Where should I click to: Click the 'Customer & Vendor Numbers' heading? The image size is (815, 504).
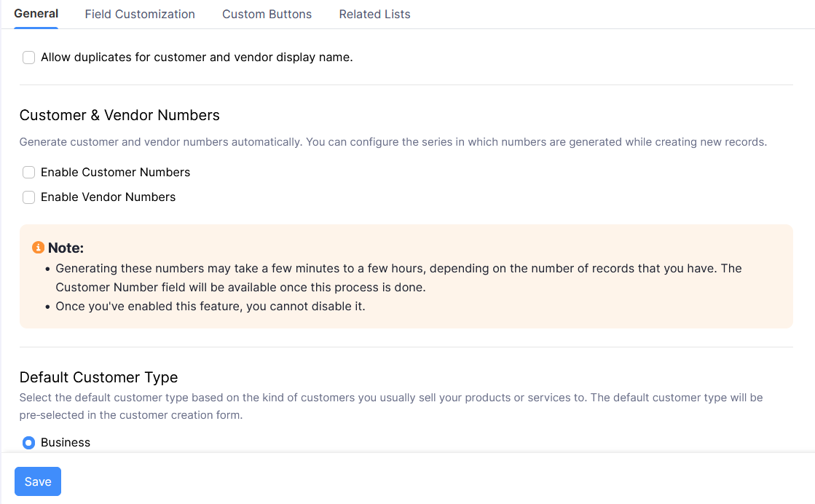(x=119, y=115)
